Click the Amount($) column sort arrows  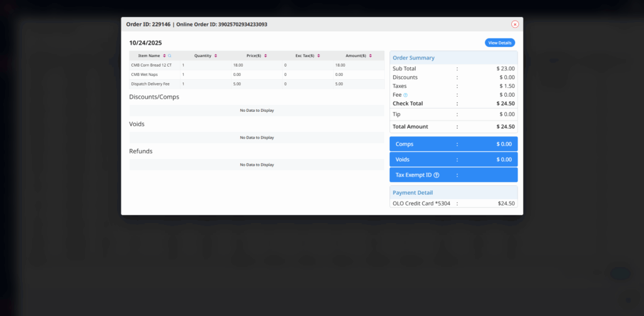[372, 56]
